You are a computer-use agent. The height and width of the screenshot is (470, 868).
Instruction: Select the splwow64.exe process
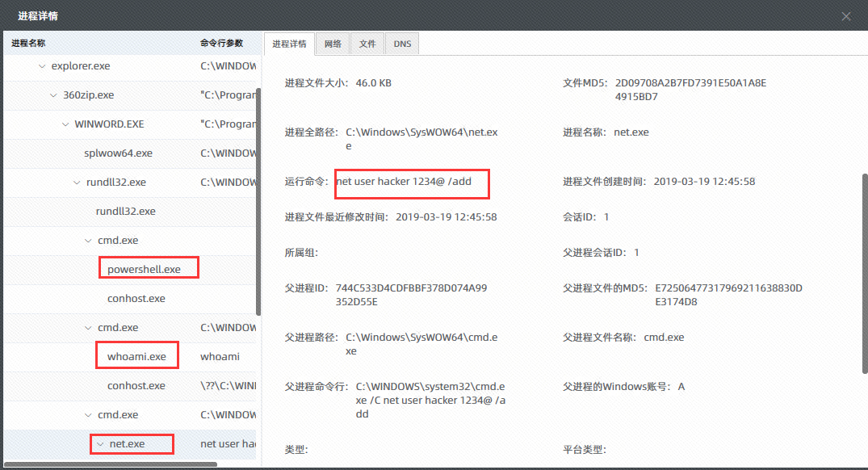(118, 153)
